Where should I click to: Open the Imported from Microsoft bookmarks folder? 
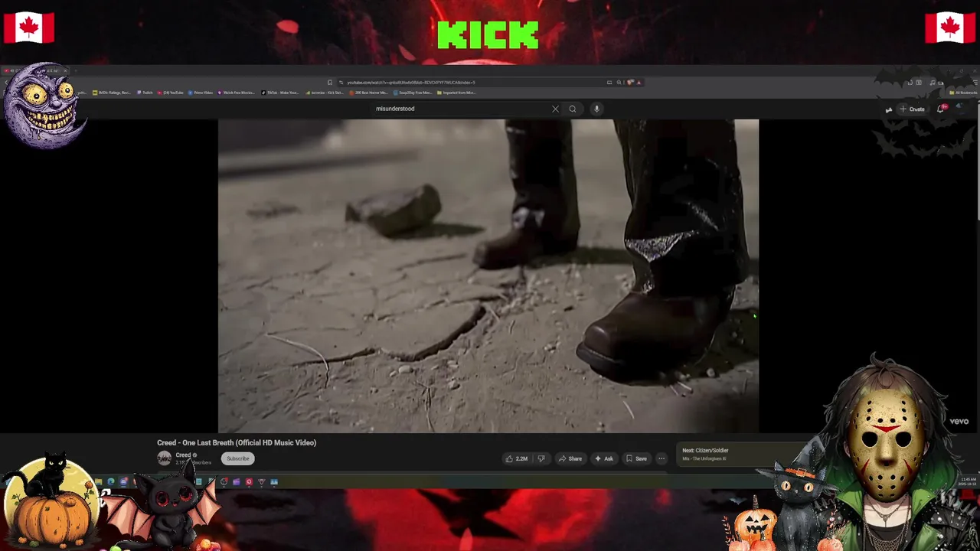(x=456, y=93)
